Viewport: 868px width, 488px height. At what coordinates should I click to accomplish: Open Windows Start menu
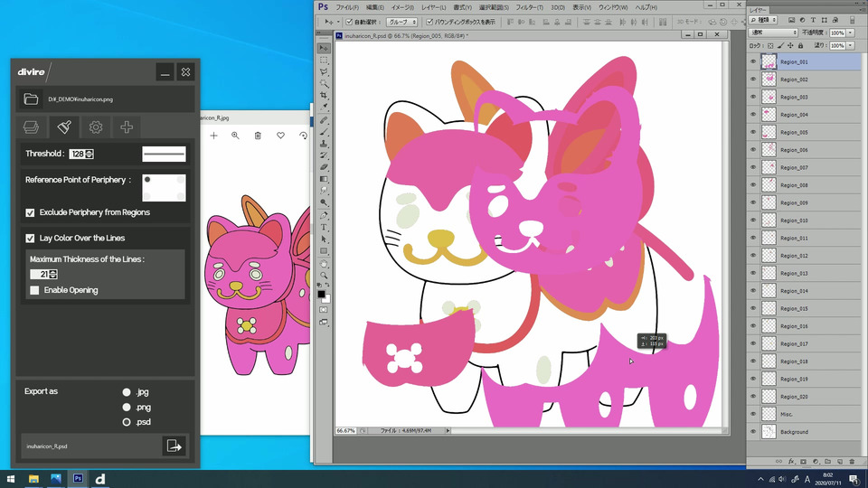coord(11,479)
